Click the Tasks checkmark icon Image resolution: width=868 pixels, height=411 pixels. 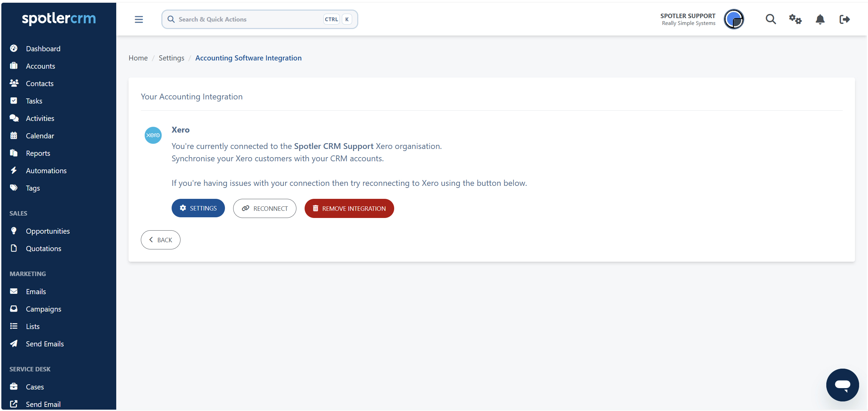click(14, 101)
